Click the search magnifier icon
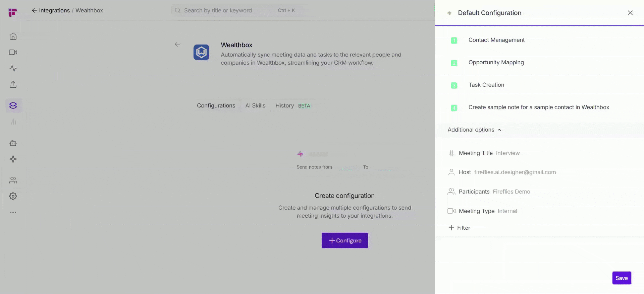Viewport: 644px width, 294px height. 178,10
